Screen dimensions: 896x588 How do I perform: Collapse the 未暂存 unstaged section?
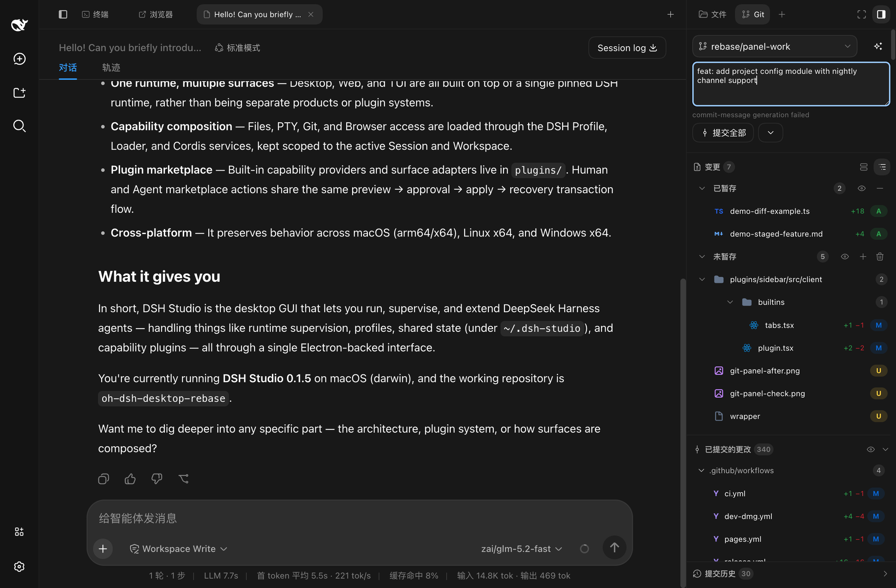coord(702,257)
